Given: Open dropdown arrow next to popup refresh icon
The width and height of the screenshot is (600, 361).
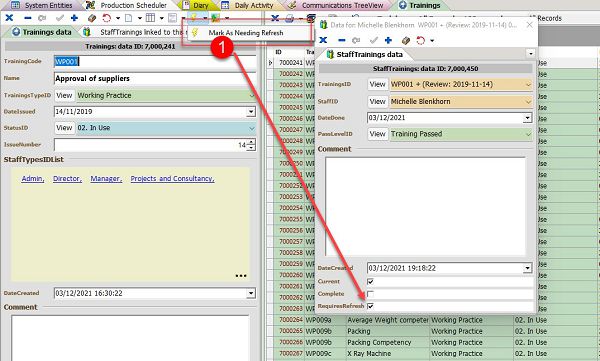Looking at the screenshot, I should pyautogui.click(x=432, y=40).
